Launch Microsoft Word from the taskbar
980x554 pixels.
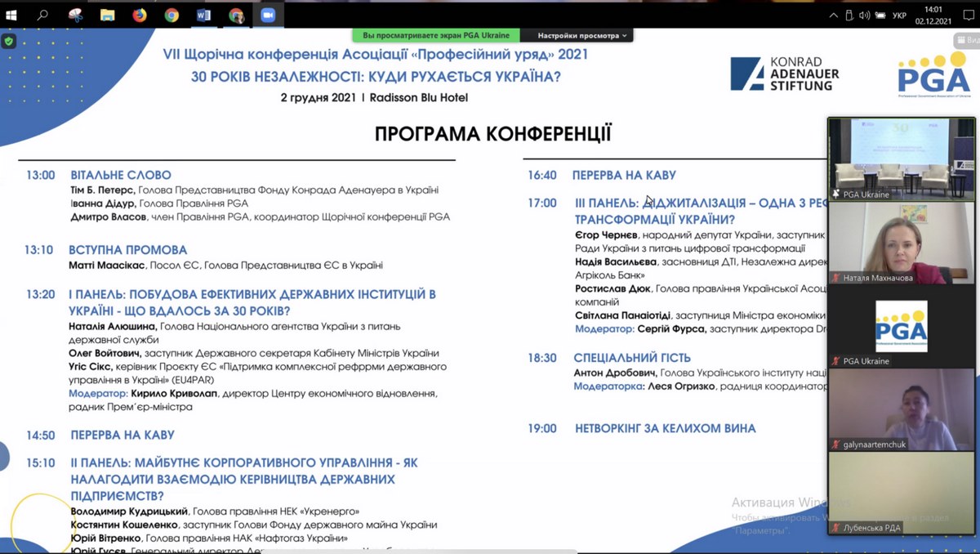203,15
